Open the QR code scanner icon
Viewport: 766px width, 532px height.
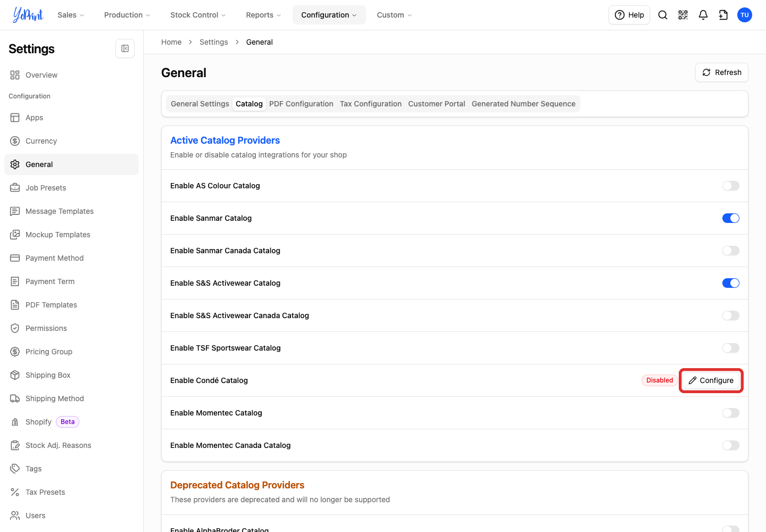(x=683, y=15)
